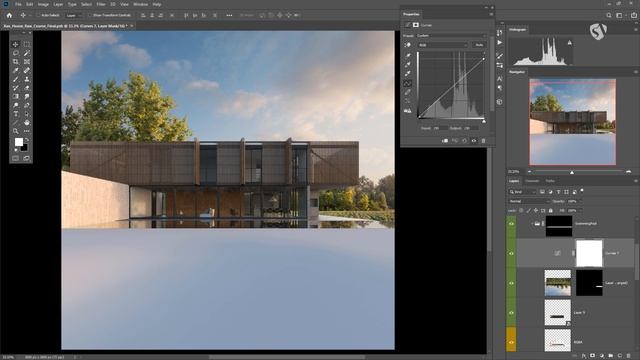The image size is (640, 360).
Task: Open the Kind filter dropdown
Action: [522, 192]
